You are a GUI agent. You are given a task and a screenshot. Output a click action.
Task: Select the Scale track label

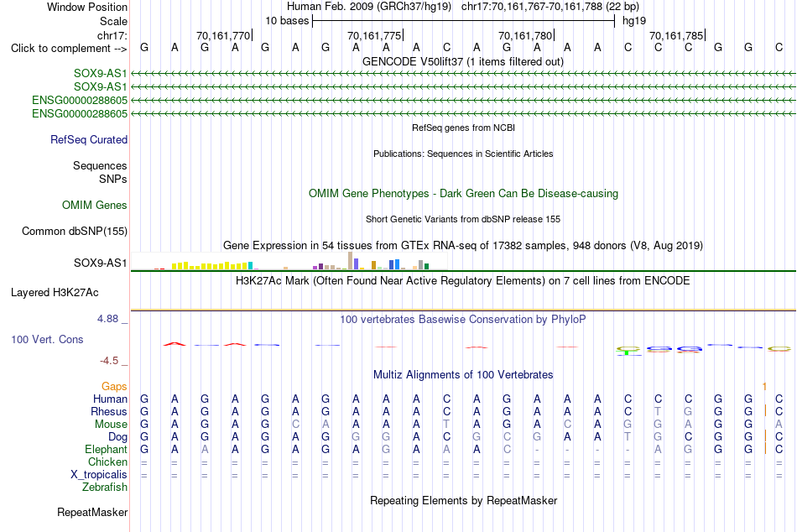pos(113,21)
